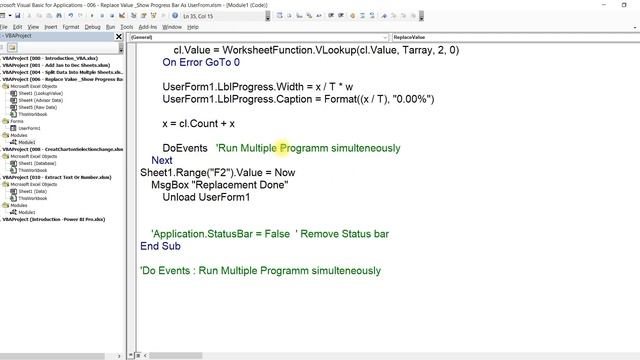
Task: Click the Quick Info icon in Edit toolbar
Action: tap(300, 16)
